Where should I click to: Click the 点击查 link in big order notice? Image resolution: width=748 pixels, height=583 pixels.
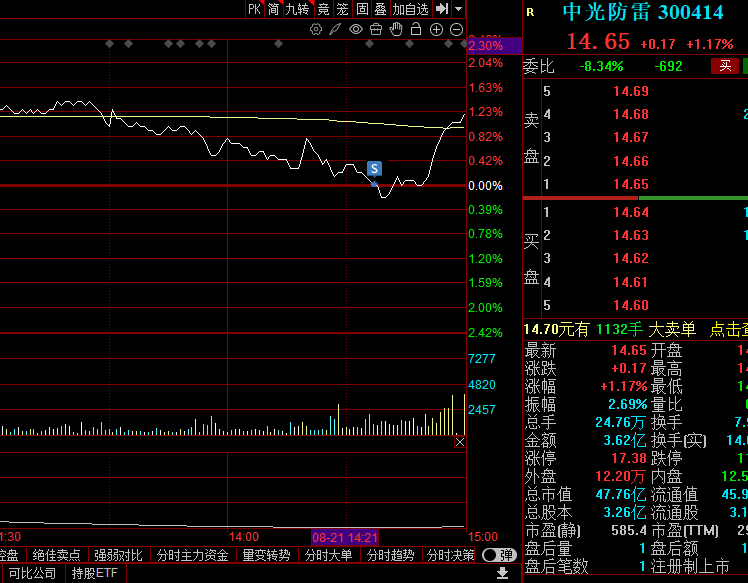tap(728, 330)
